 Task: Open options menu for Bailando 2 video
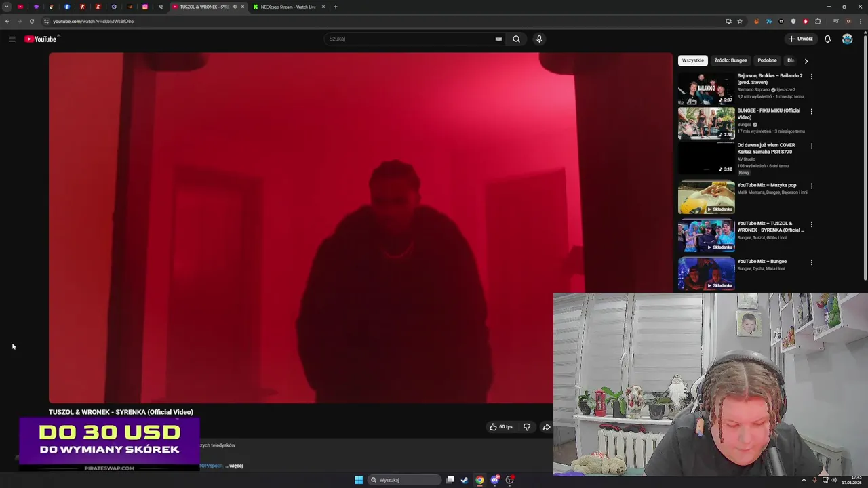(811, 77)
